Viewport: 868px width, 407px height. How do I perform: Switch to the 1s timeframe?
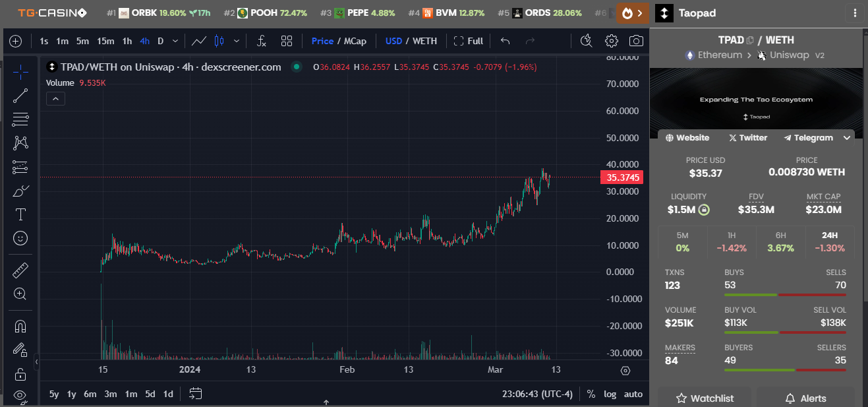click(x=44, y=41)
